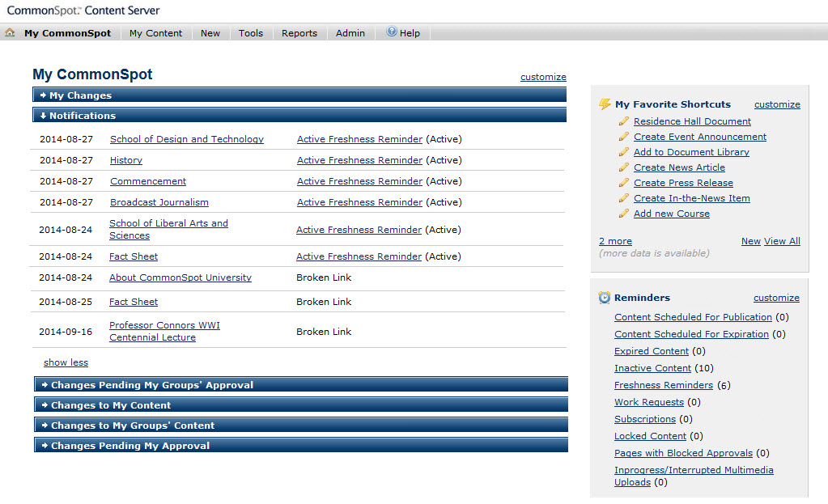The width and height of the screenshot is (828, 504).
Task: Open Add to Document Library shortcut
Action: (x=691, y=151)
